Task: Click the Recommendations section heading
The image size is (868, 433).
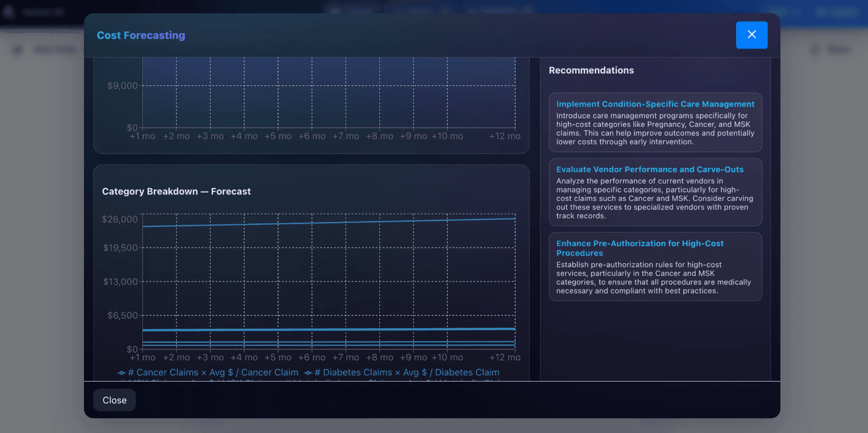Action: pos(591,70)
